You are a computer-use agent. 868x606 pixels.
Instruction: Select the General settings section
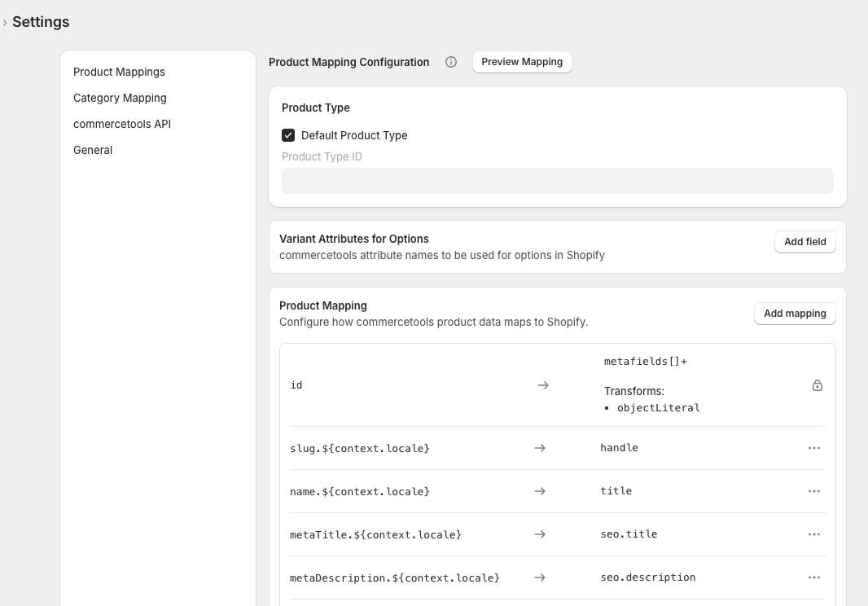93,150
